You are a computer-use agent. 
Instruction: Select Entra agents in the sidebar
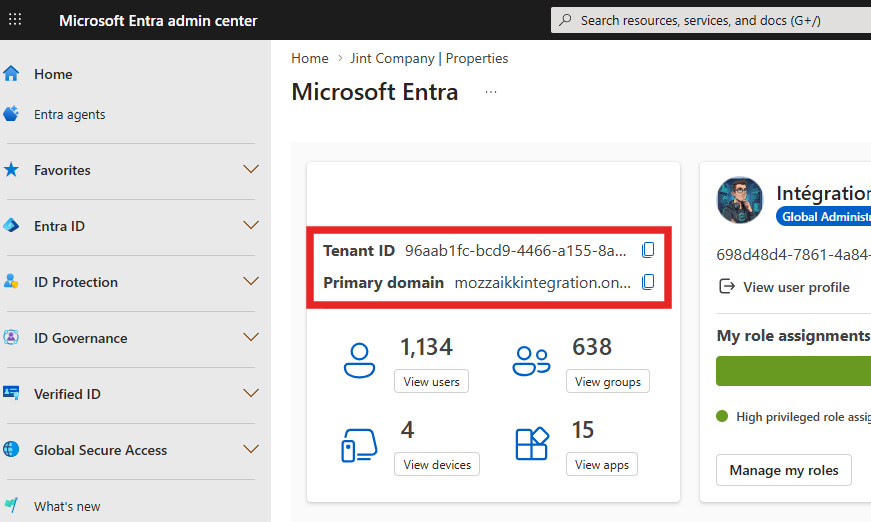69,114
